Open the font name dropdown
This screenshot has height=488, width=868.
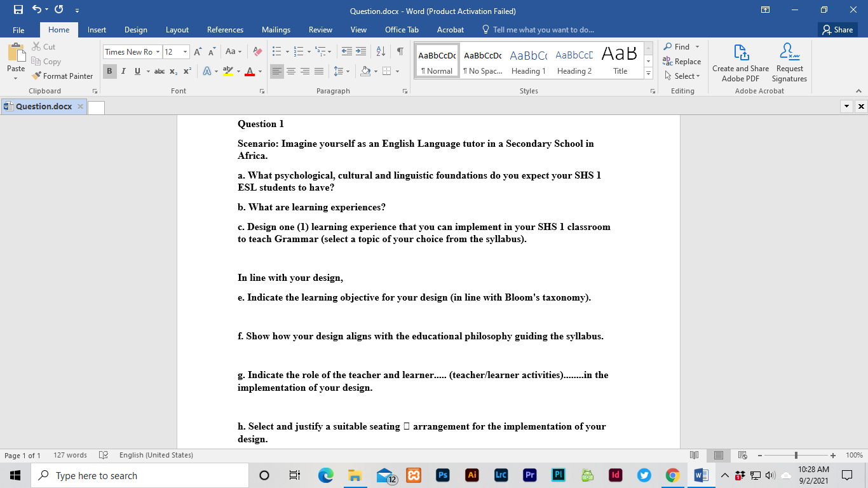click(158, 51)
